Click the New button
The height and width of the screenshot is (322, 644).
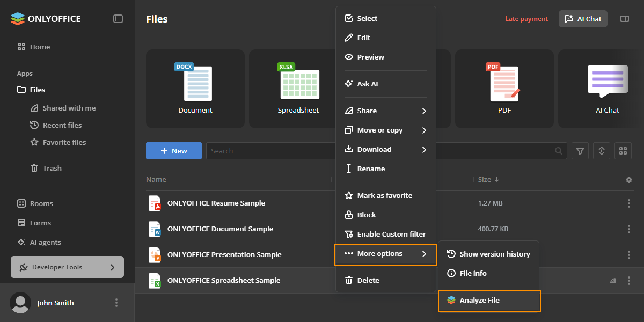(x=174, y=151)
